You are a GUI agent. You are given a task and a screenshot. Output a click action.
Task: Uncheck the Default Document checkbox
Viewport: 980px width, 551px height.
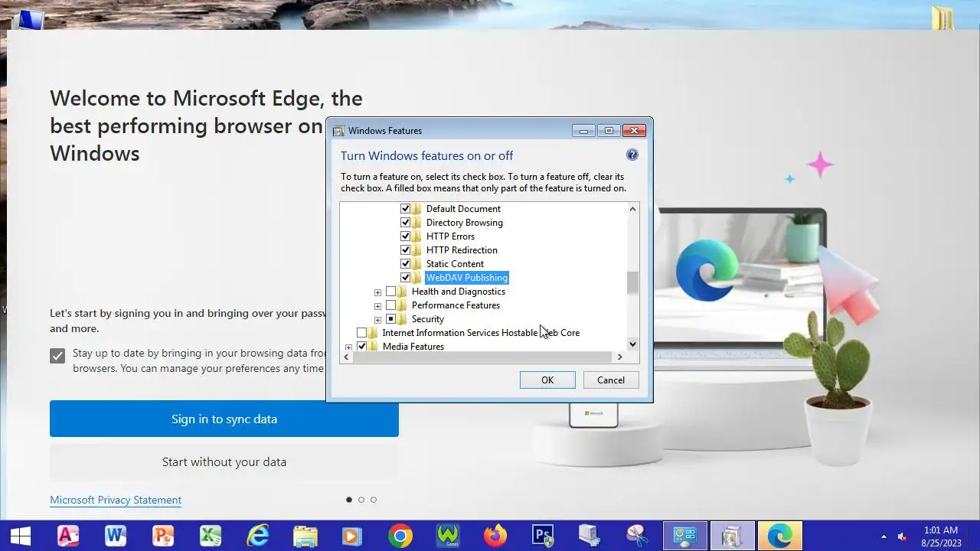pos(406,209)
